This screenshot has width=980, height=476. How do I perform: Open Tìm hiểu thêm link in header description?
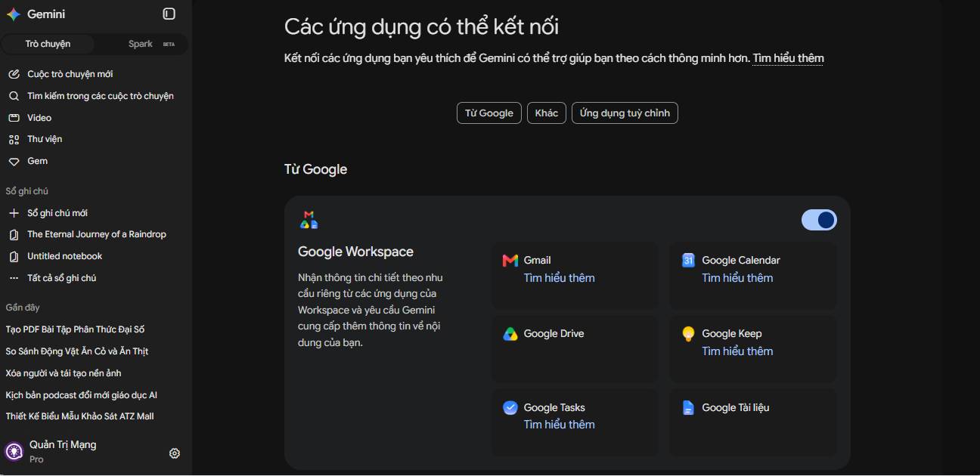point(788,58)
